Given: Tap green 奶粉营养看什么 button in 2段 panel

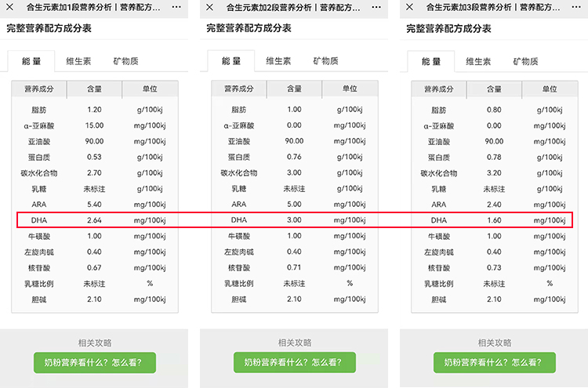Looking at the screenshot, I should (x=294, y=362).
